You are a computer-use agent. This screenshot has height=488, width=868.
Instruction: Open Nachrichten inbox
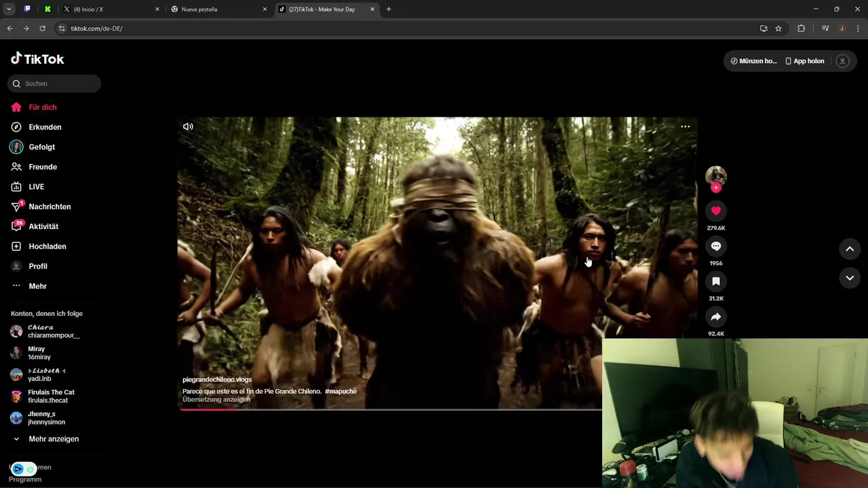point(50,207)
